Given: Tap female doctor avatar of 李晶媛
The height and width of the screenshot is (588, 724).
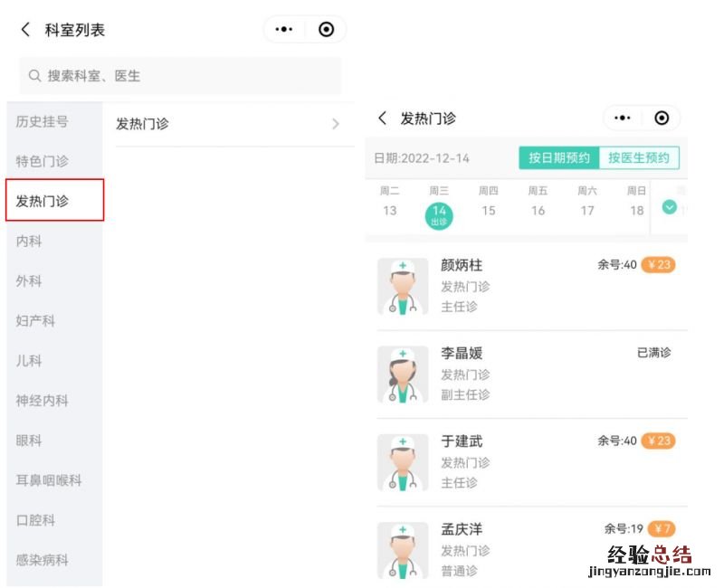Looking at the screenshot, I should click(403, 374).
